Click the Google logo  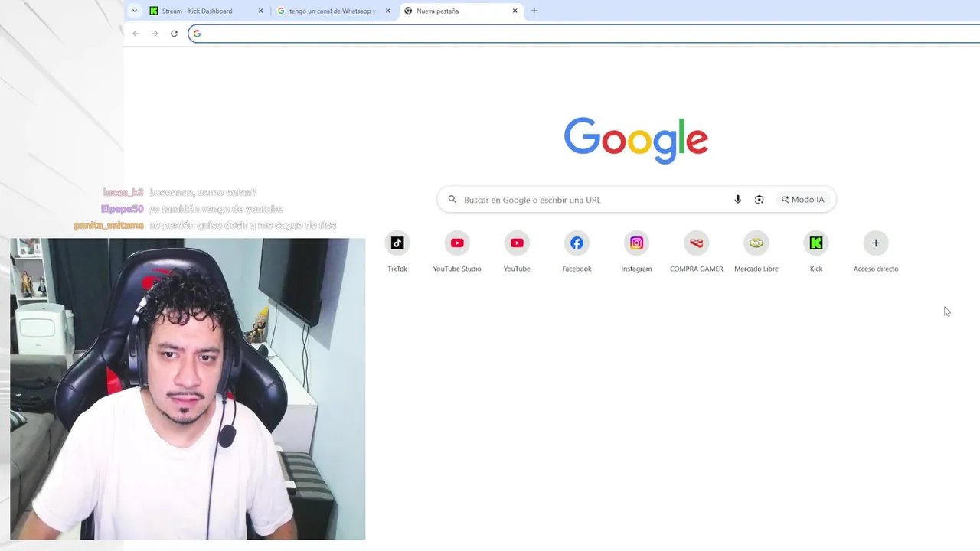tap(636, 140)
